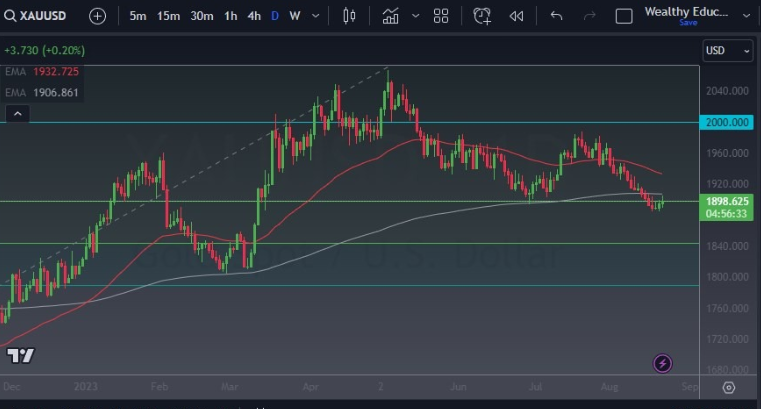Open the layout selection square icon
761x409 pixels.
pos(624,16)
